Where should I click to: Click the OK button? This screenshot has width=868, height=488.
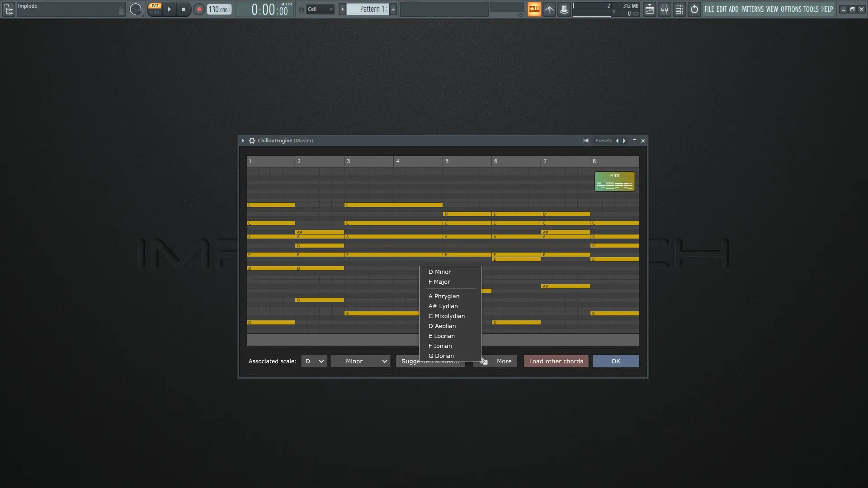pyautogui.click(x=616, y=361)
